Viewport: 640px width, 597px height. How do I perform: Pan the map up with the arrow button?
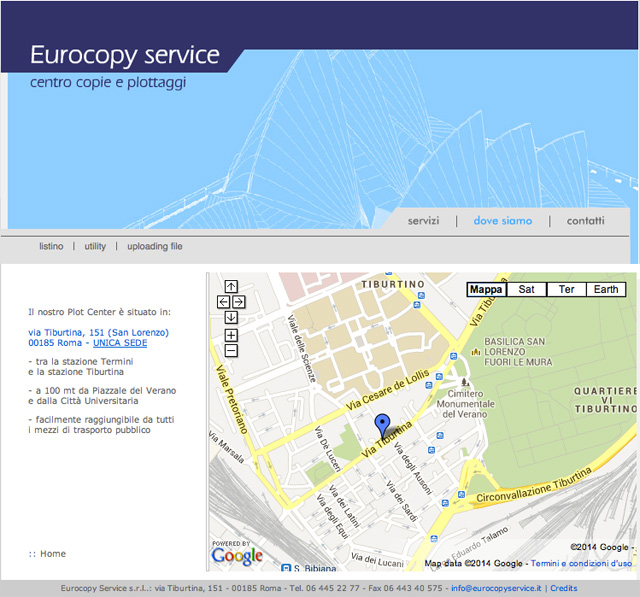(231, 286)
